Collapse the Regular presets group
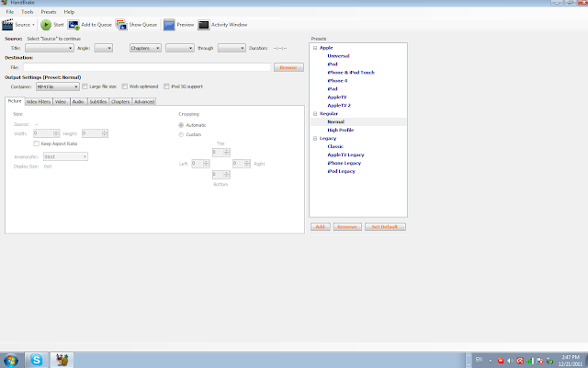This screenshot has width=588, height=368. [x=315, y=113]
